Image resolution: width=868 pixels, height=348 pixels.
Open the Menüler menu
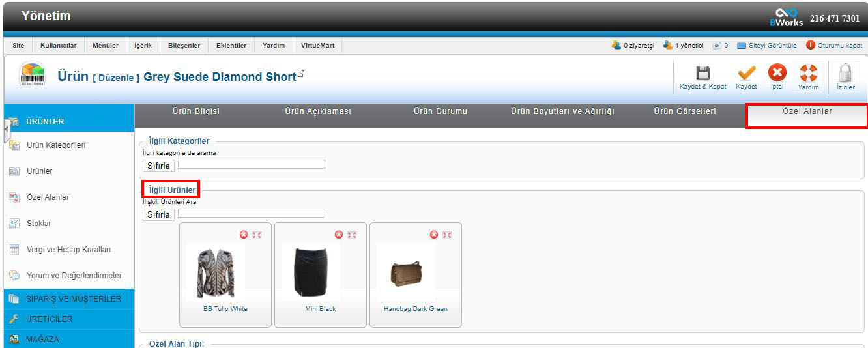coord(106,46)
